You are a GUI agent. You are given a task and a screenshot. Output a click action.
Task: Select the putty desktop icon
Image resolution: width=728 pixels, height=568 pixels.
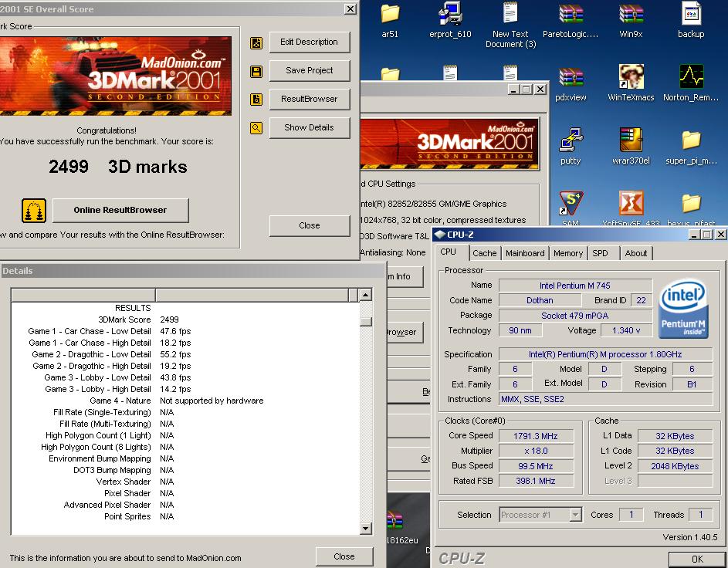point(571,140)
